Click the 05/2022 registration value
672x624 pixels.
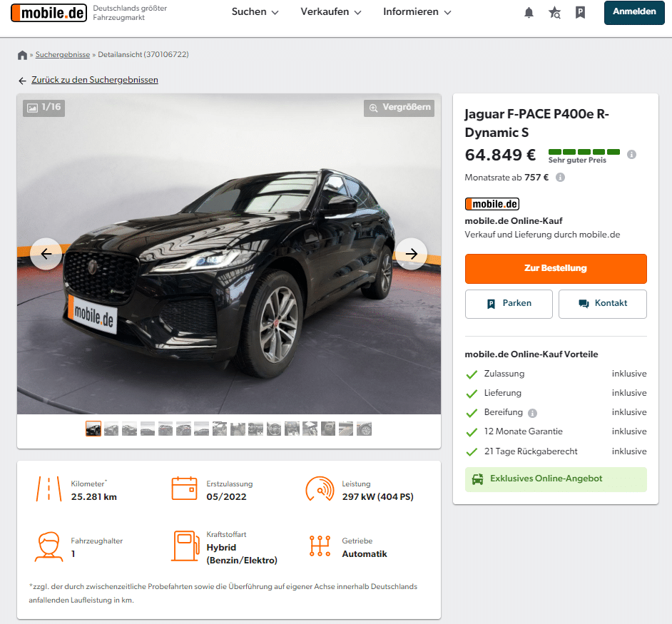(x=226, y=497)
